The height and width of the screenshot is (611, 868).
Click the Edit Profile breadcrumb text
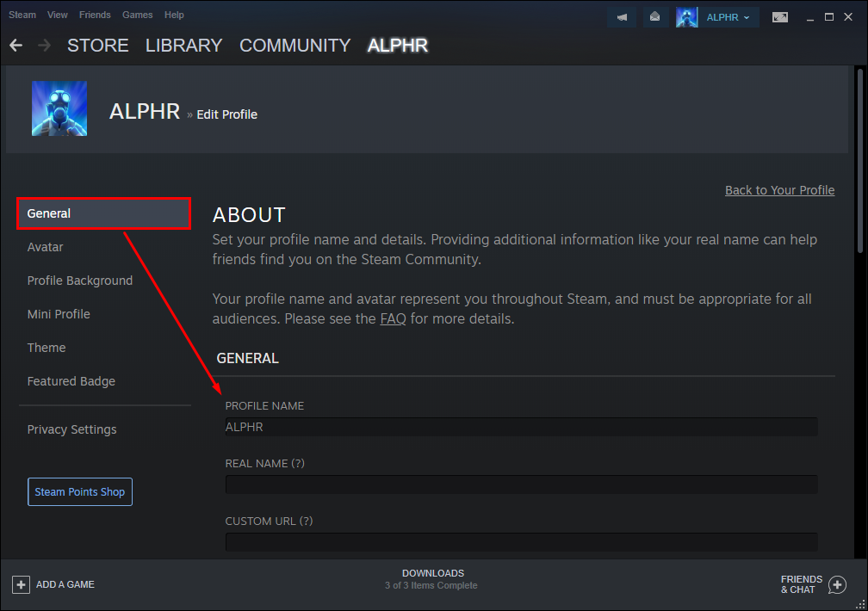(227, 114)
